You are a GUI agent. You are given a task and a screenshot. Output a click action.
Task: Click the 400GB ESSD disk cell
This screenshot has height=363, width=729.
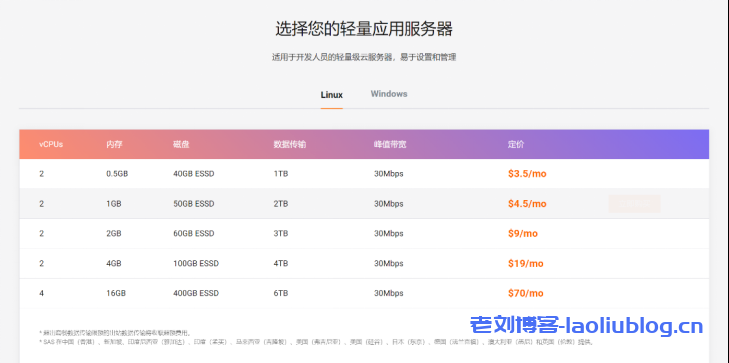click(x=196, y=293)
